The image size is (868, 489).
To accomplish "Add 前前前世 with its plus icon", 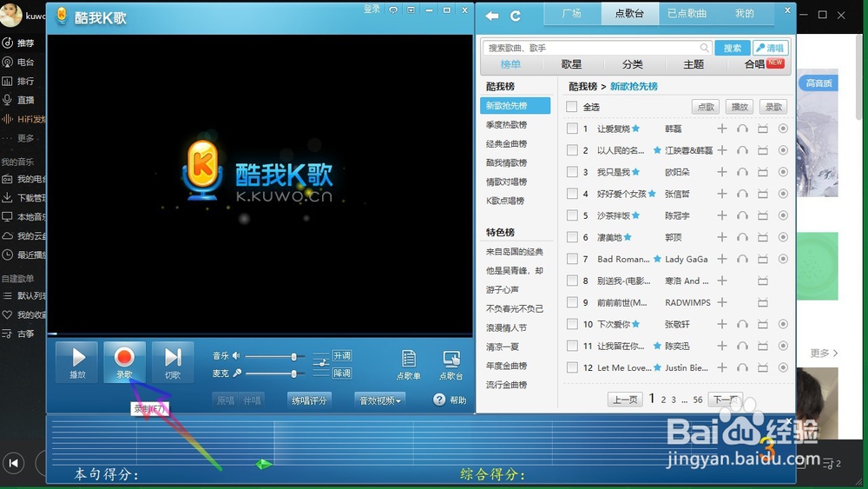I will coord(722,302).
